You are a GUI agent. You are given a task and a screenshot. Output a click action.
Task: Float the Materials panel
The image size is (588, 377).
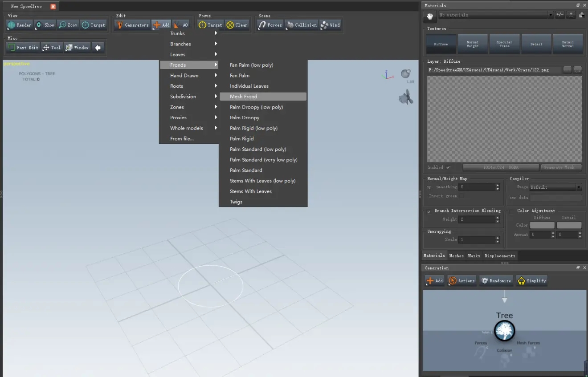[x=578, y=5]
